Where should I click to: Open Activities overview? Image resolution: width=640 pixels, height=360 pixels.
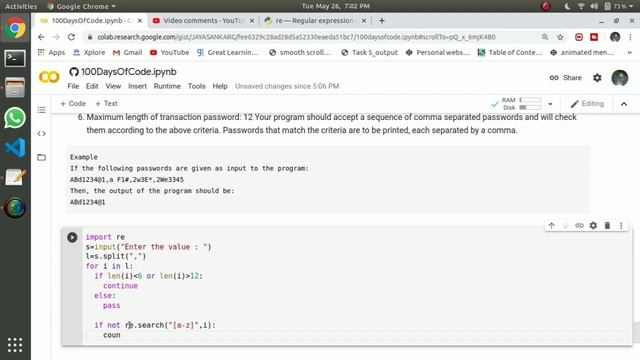coord(21,6)
